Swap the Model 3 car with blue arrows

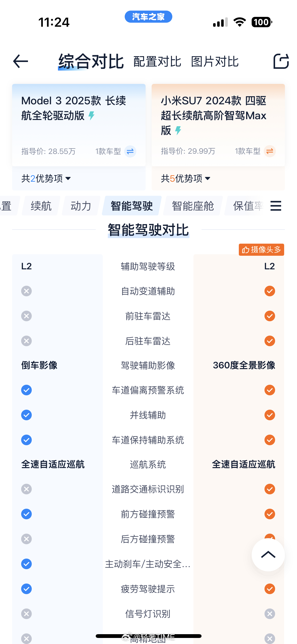130,151
